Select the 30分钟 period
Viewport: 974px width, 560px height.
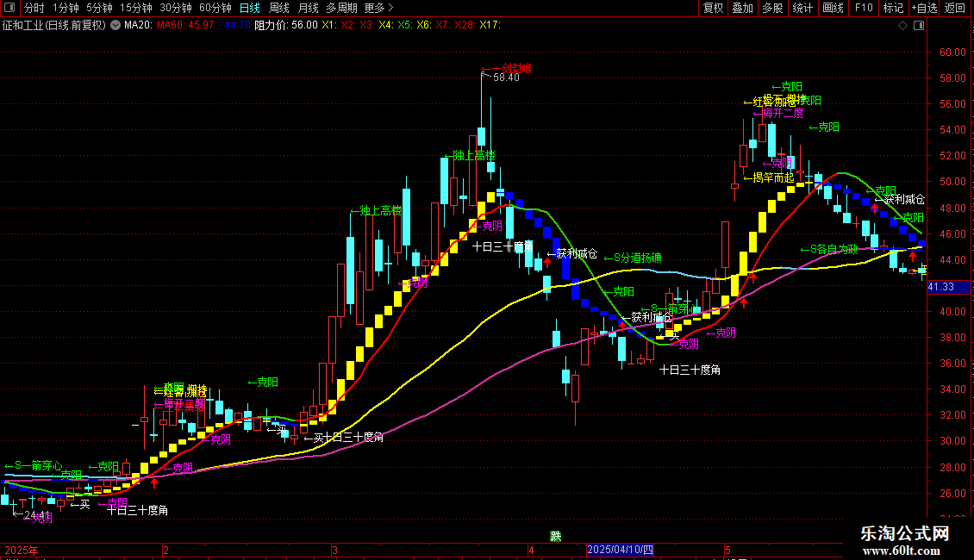coord(176,8)
